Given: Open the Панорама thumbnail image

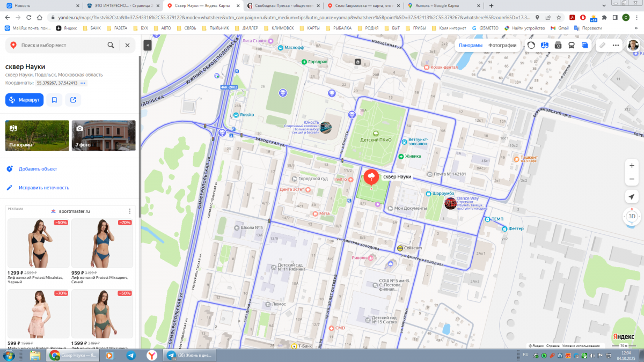Looking at the screenshot, I should 37,135.
